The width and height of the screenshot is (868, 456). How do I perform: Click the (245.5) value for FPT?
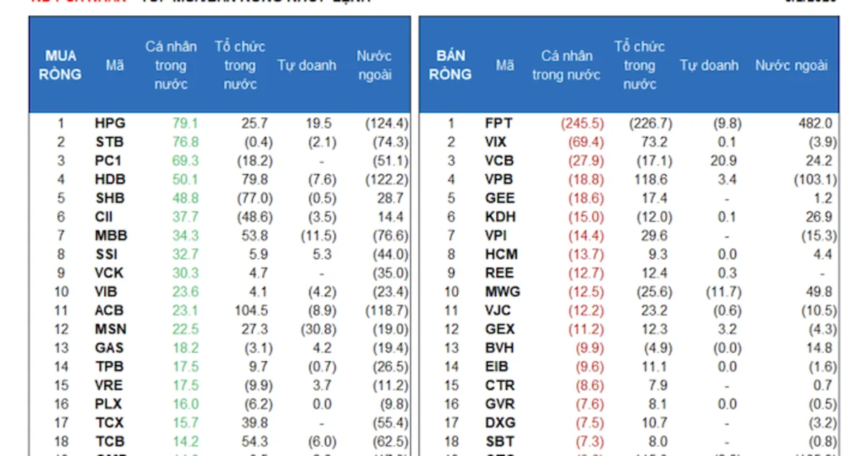[582, 124]
